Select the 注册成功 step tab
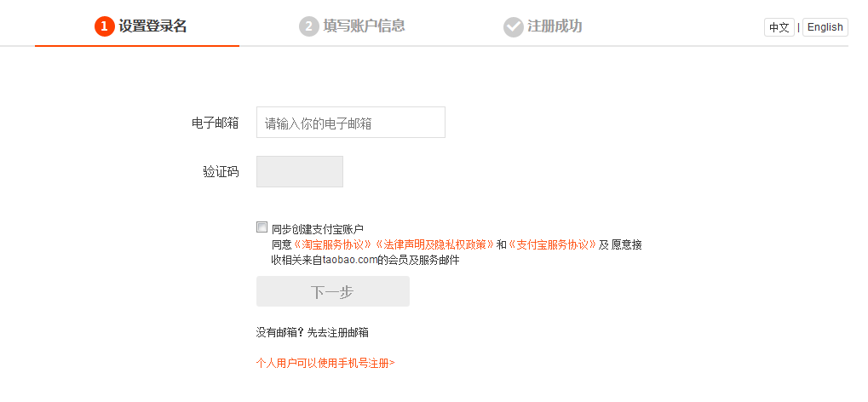Viewport: 868px width, 402px height. [555, 26]
